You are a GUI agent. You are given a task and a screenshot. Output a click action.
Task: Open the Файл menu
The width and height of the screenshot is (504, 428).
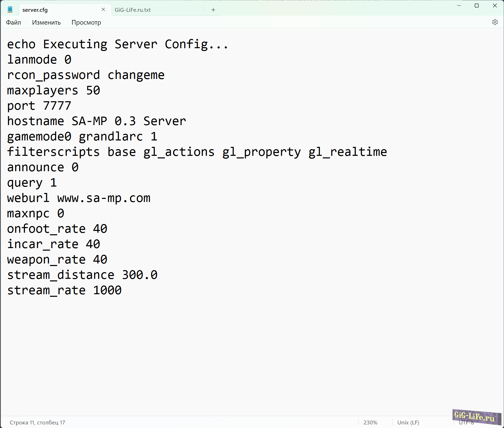click(x=14, y=23)
